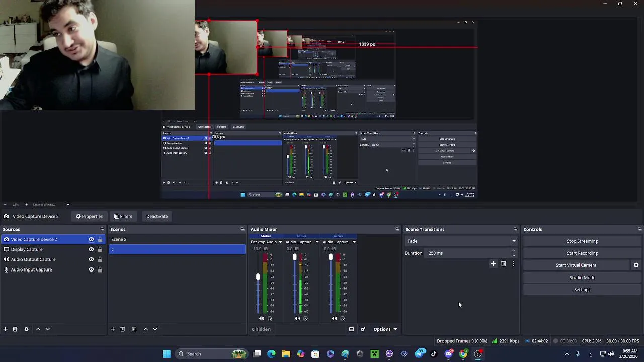Toggle Desktop Audio monitoring headphone icon
Image resolution: width=644 pixels, height=362 pixels.
click(270, 318)
